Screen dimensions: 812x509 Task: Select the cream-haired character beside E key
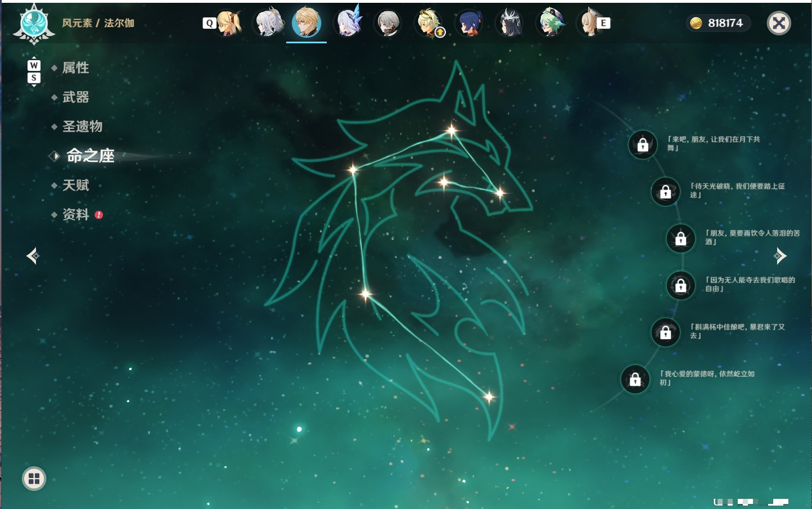coord(588,23)
